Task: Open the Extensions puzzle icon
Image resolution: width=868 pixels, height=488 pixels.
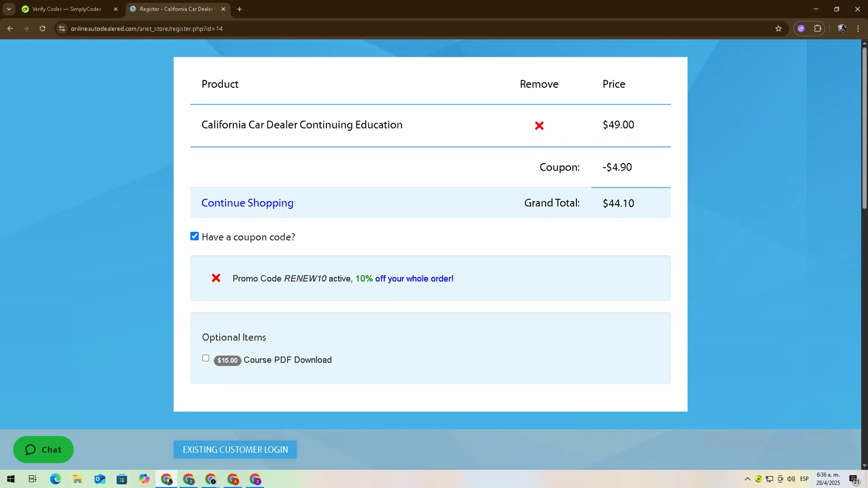Action: 818,28
